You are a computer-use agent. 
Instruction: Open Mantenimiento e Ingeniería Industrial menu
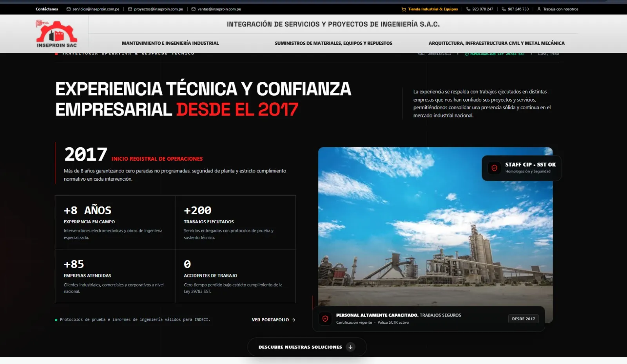[170, 43]
